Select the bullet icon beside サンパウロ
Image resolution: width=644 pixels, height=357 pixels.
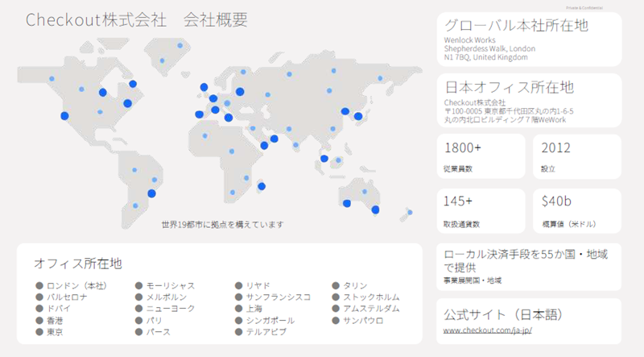tap(336, 320)
